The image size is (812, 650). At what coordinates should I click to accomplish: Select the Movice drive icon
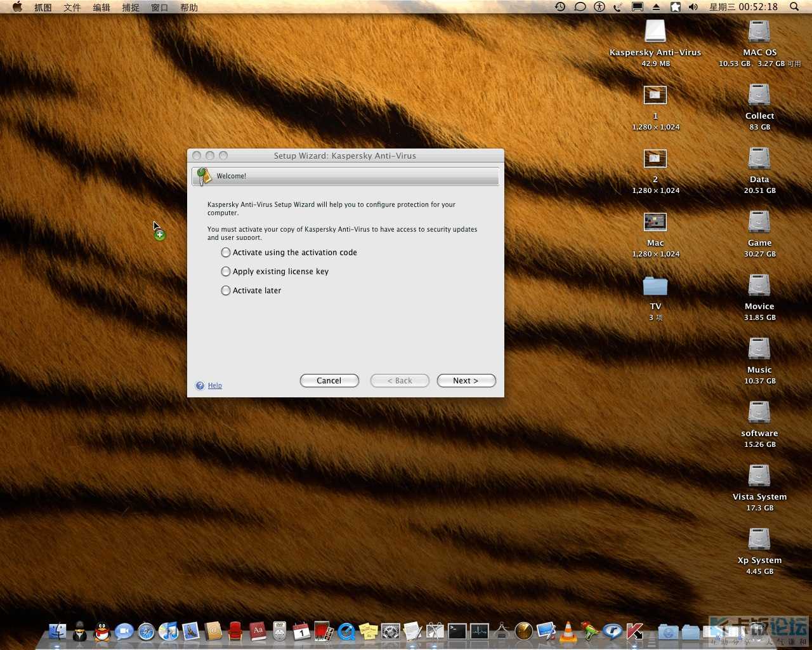[x=759, y=286]
